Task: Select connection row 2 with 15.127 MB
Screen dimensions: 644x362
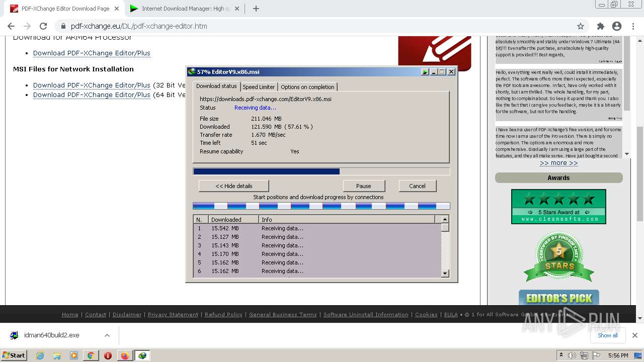Action: (317, 237)
